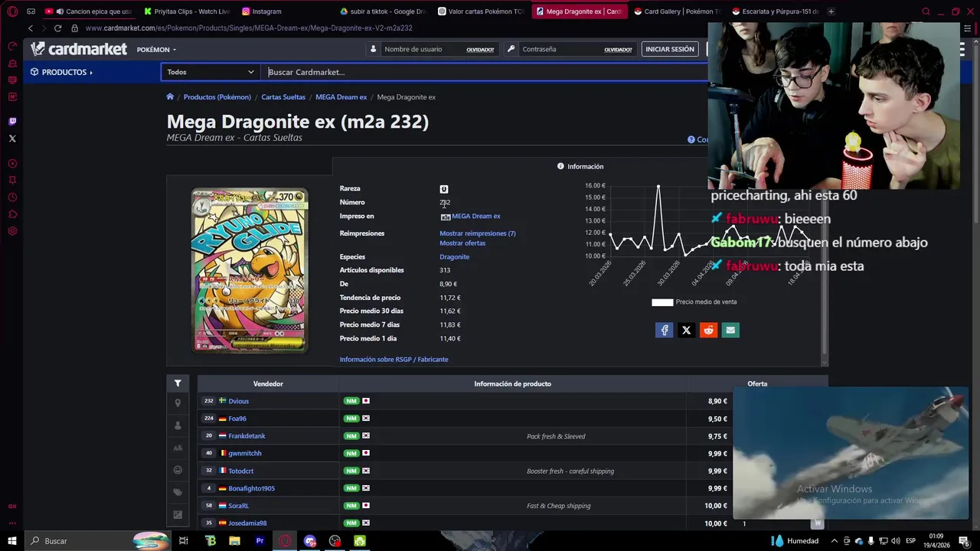Viewport: 980px width, 551px height.
Task: Click the Contraseña password field
Action: (560, 49)
